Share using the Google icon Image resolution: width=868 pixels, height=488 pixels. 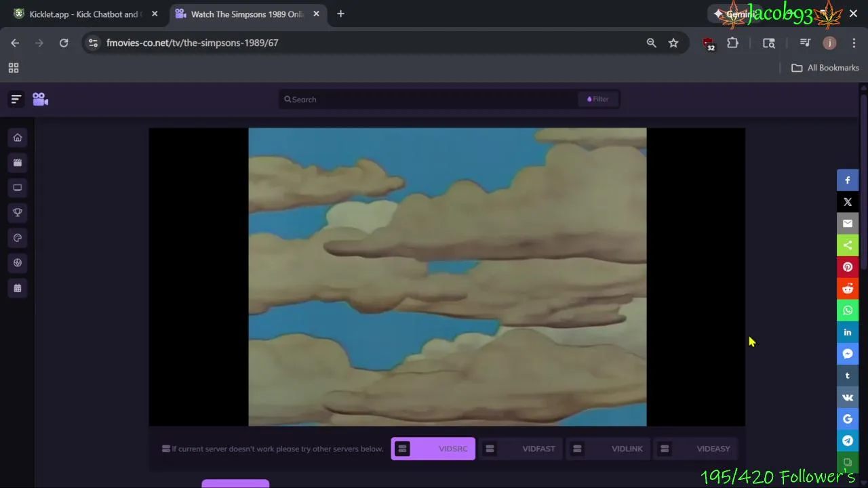tap(848, 419)
